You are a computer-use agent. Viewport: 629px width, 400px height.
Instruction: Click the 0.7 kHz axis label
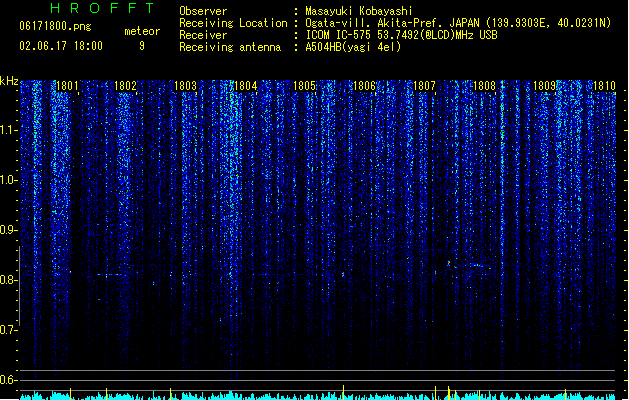click(x=8, y=330)
